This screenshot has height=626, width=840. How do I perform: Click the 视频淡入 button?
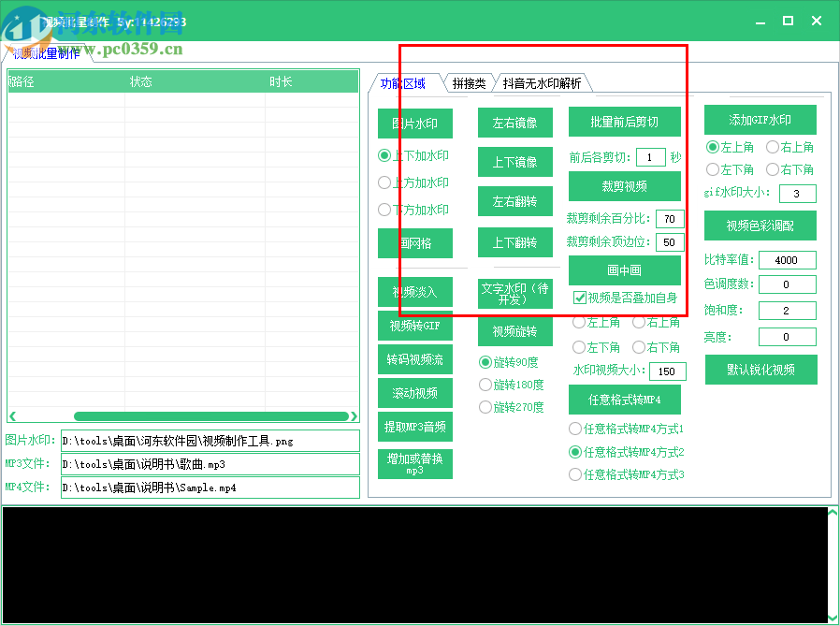414,292
